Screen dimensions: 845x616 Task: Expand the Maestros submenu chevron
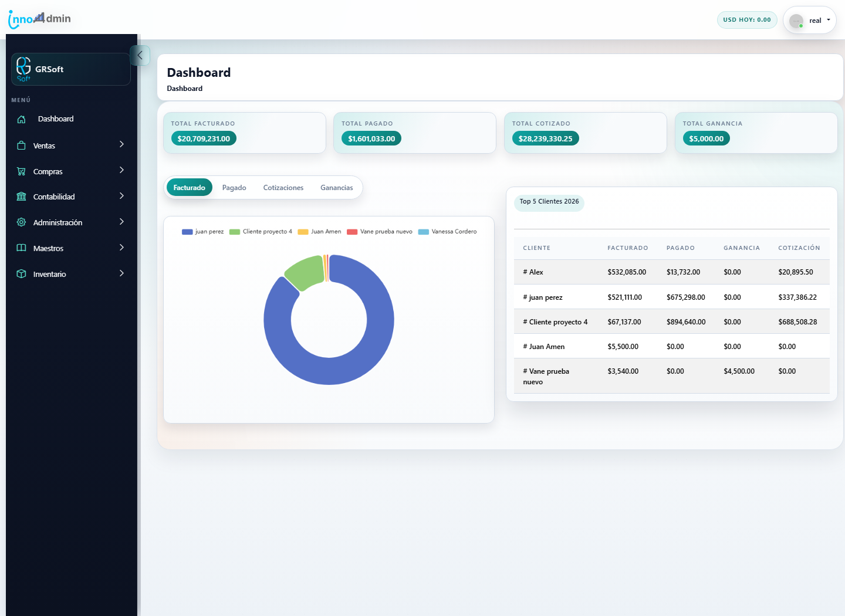click(x=121, y=248)
